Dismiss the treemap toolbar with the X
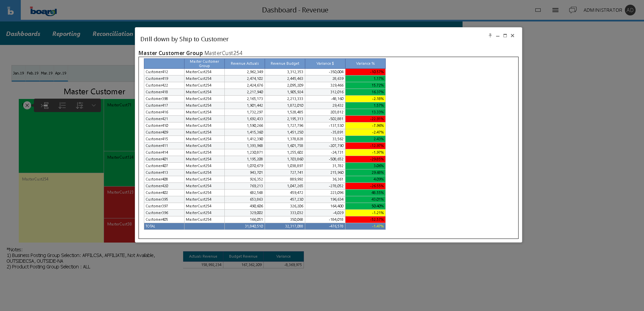The image size is (644, 311). 27,105
